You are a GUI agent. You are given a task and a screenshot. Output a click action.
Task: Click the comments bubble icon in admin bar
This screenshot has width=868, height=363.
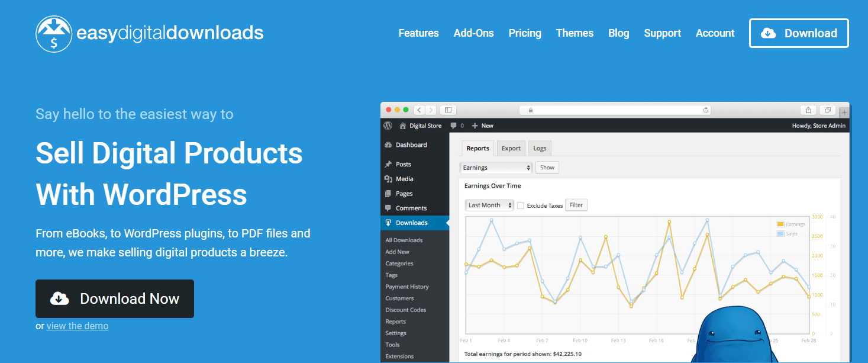point(453,126)
